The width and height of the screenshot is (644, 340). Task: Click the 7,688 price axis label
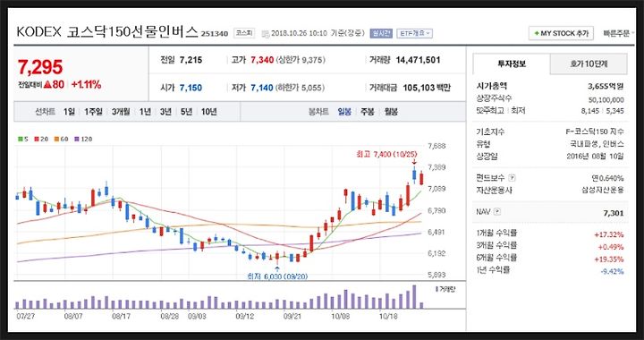coord(436,146)
